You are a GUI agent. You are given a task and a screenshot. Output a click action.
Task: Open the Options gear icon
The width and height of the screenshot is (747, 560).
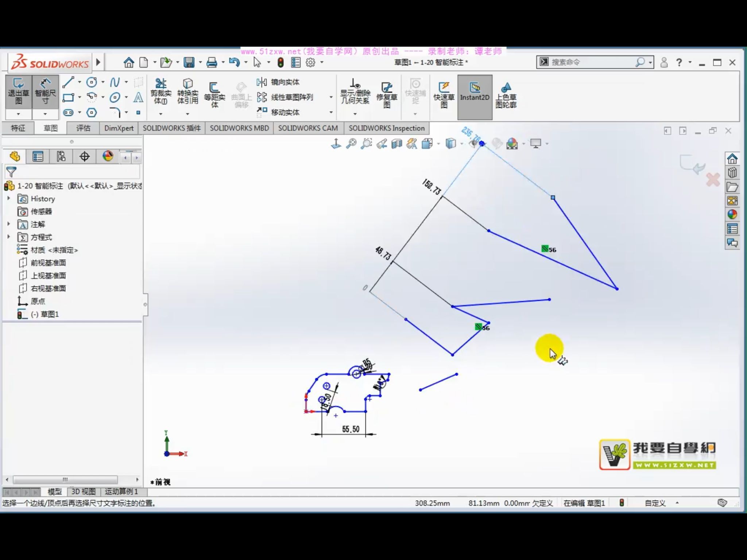pyautogui.click(x=310, y=62)
